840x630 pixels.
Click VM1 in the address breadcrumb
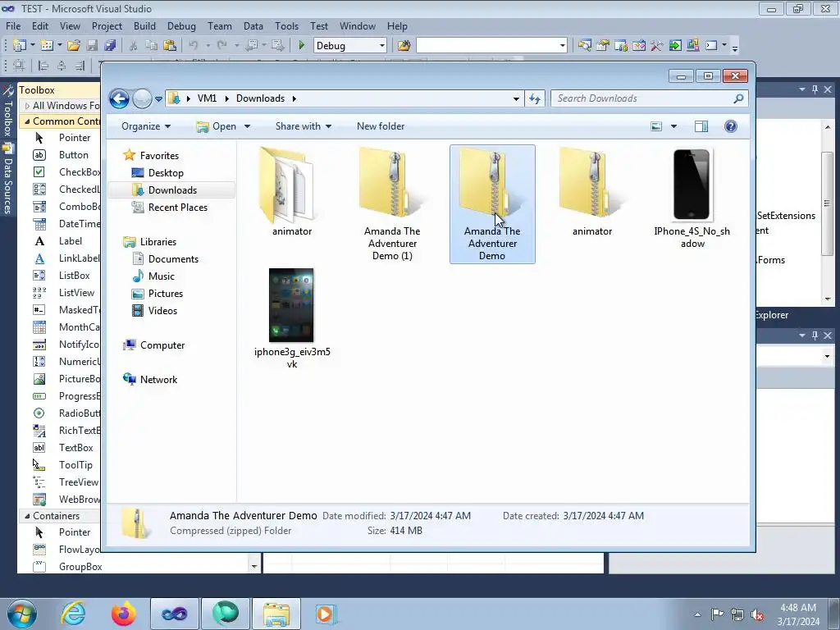pyautogui.click(x=207, y=98)
